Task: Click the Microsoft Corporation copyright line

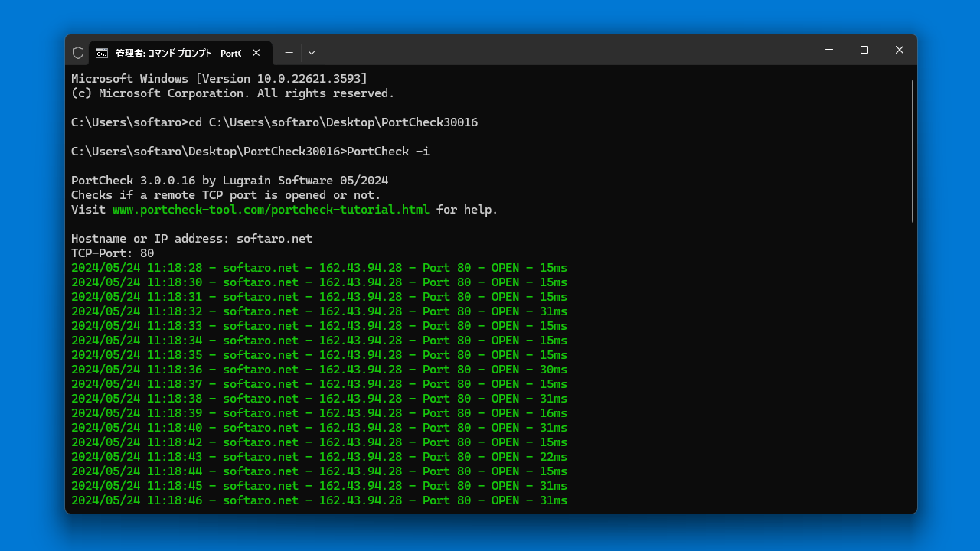Action: click(x=233, y=93)
